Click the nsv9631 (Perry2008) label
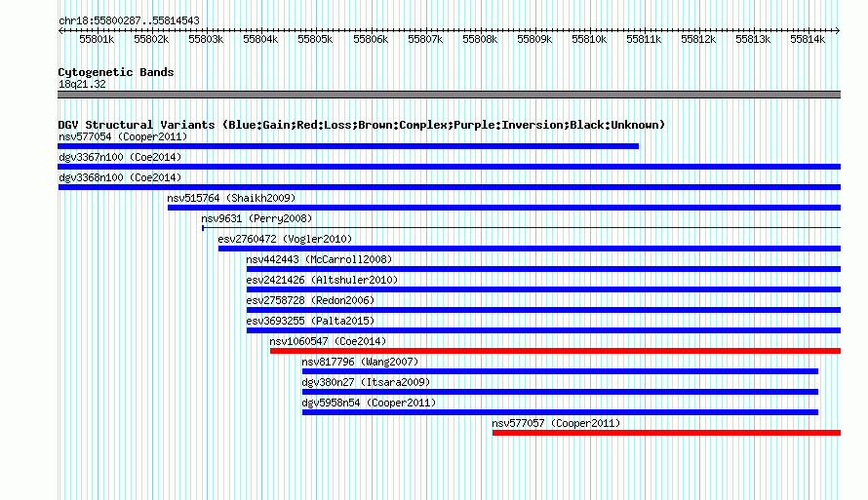The height and width of the screenshot is (500, 868). click(x=256, y=218)
